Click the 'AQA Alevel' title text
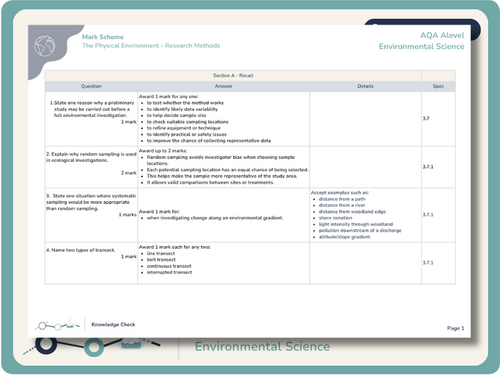This screenshot has width=500, height=375. point(442,35)
